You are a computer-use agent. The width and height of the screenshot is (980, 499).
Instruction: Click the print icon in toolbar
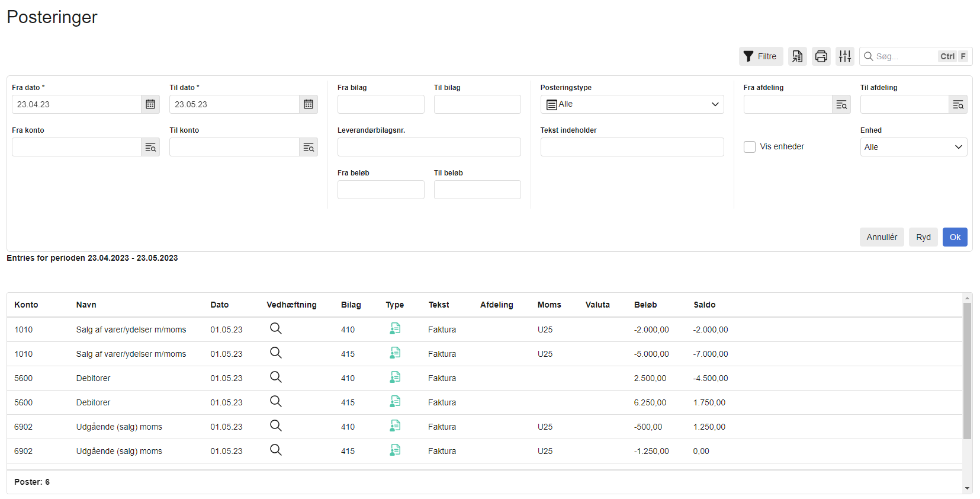pyautogui.click(x=821, y=56)
